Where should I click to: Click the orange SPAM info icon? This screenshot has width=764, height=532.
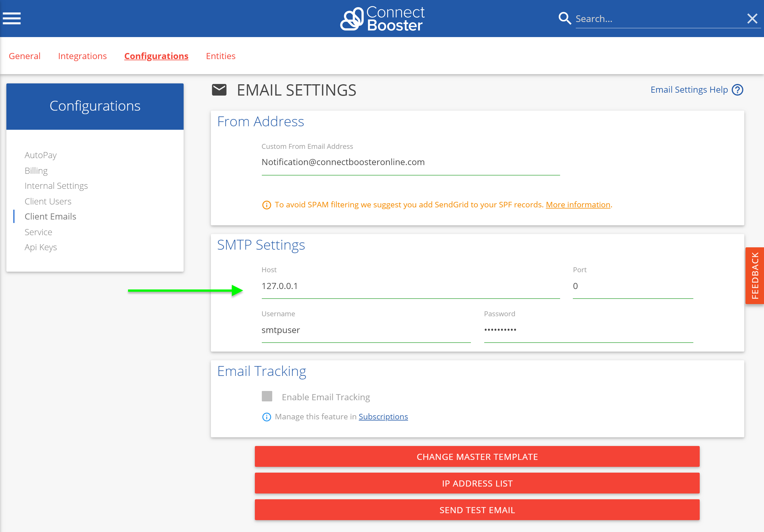[x=266, y=205]
